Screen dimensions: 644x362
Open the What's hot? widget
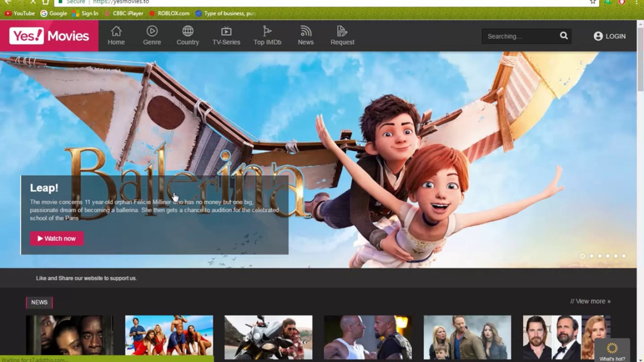click(612, 351)
